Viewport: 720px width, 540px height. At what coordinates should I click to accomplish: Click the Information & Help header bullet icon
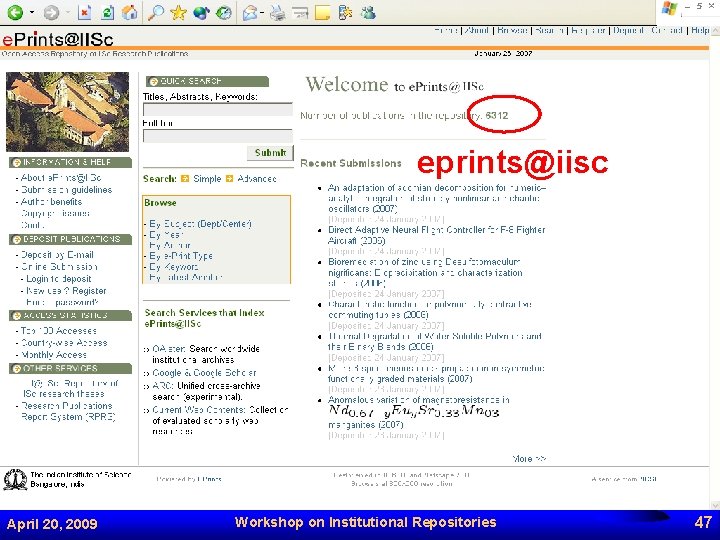[17, 163]
